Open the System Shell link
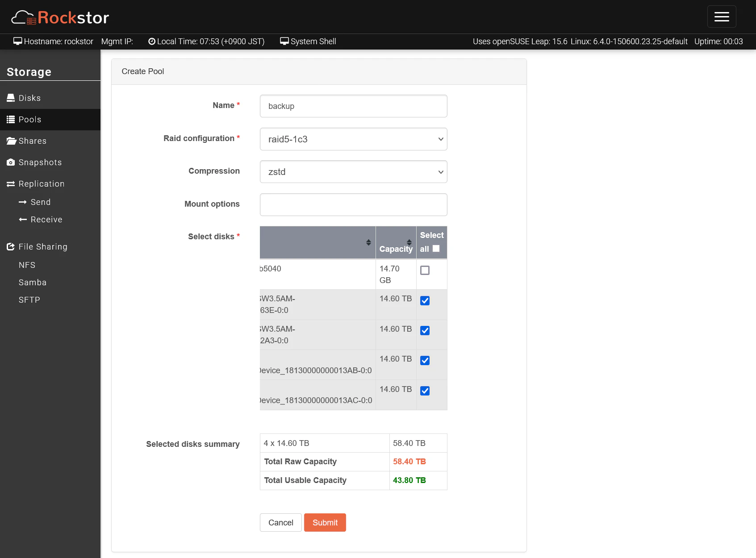This screenshot has width=756, height=558. point(313,42)
